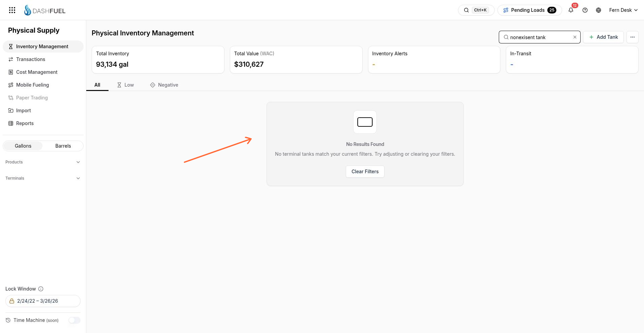Click the empty-state tank icon

365,122
